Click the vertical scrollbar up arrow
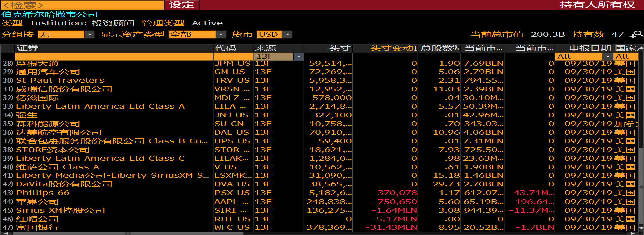The image size is (644, 235). [641, 48]
